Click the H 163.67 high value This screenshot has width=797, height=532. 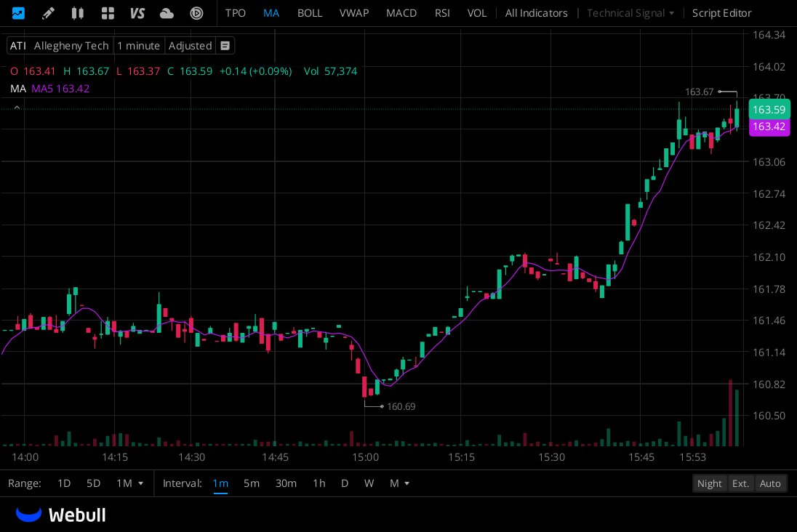[87, 71]
